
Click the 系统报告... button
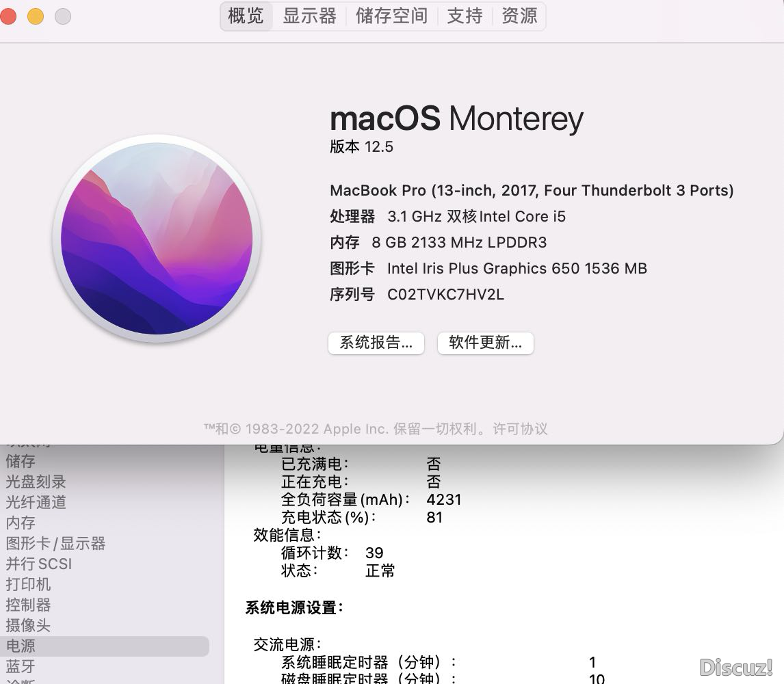(x=376, y=343)
